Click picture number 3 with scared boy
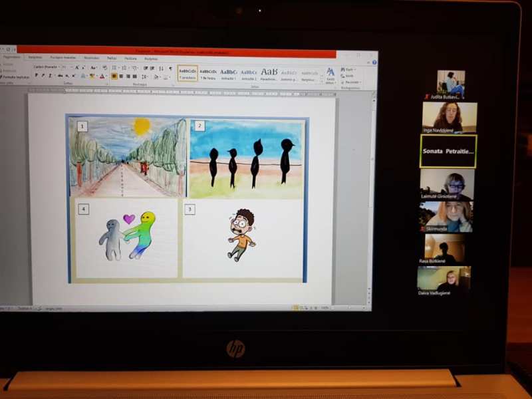 tap(242, 238)
